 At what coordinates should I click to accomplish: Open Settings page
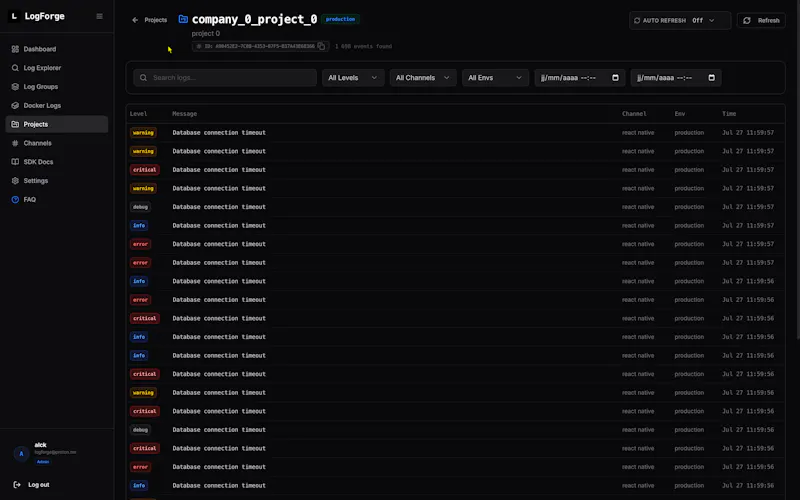tap(57, 181)
